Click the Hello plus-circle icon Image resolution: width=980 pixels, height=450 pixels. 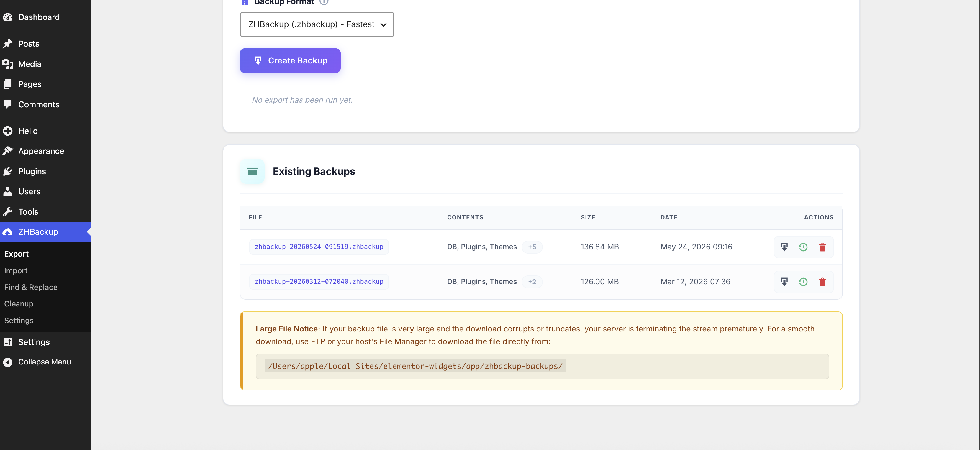(8, 131)
